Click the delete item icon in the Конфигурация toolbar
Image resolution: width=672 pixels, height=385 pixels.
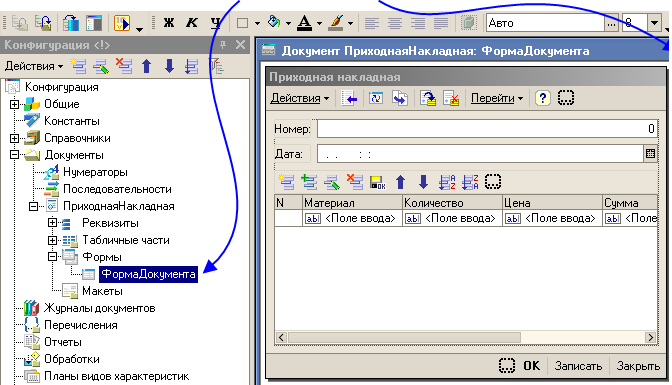[x=124, y=66]
